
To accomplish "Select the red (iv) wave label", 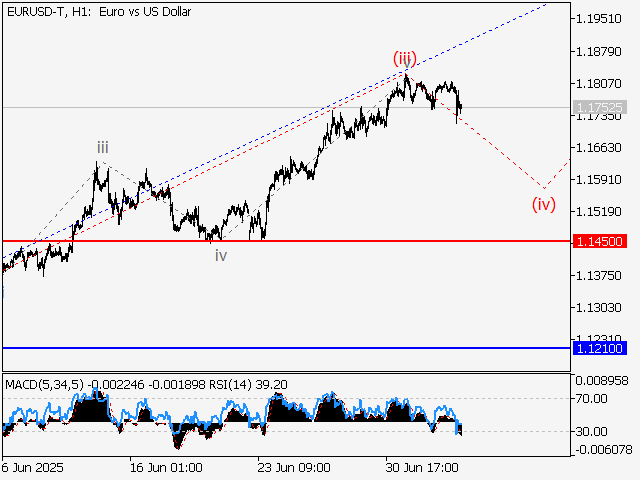I will click(x=543, y=205).
